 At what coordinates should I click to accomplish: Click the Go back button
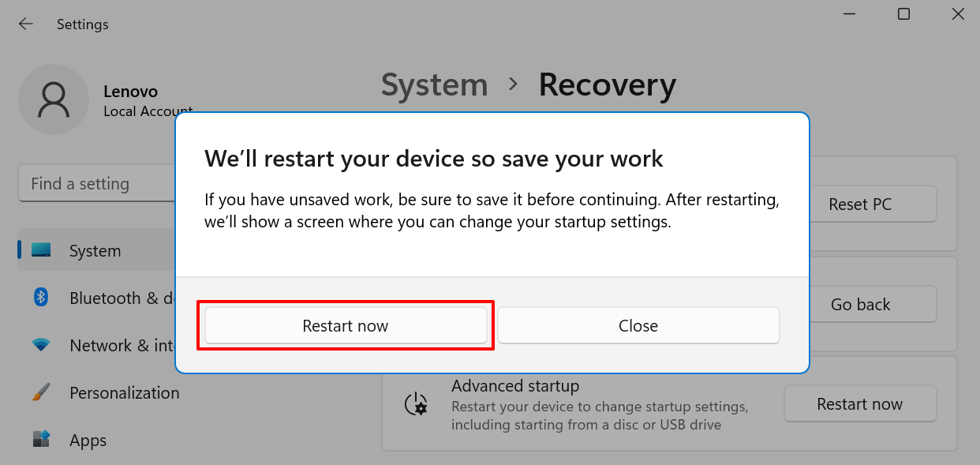860,305
